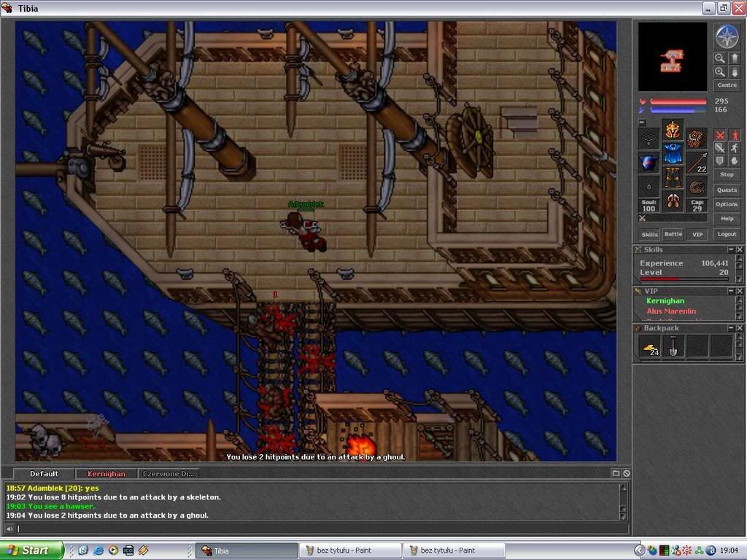The height and width of the screenshot is (560, 747).
Task: Select the shovel in the Backpack
Action: coord(673,346)
